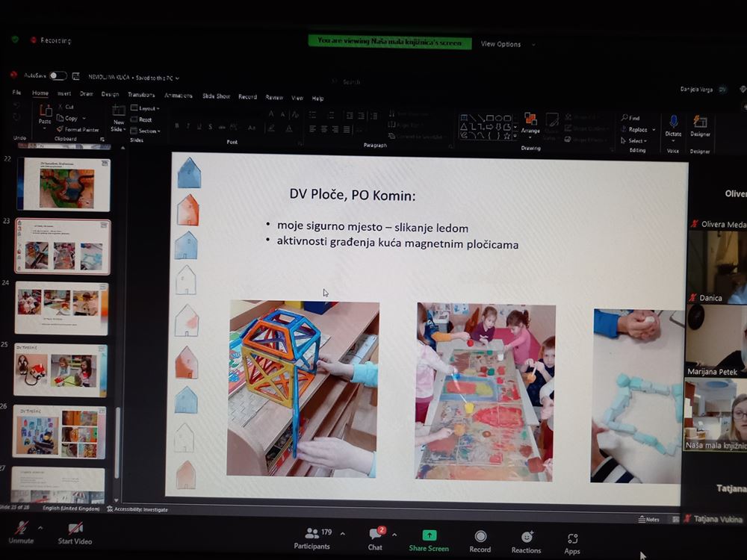Click the green Share Screen icon
747x560 pixels.
click(x=430, y=535)
